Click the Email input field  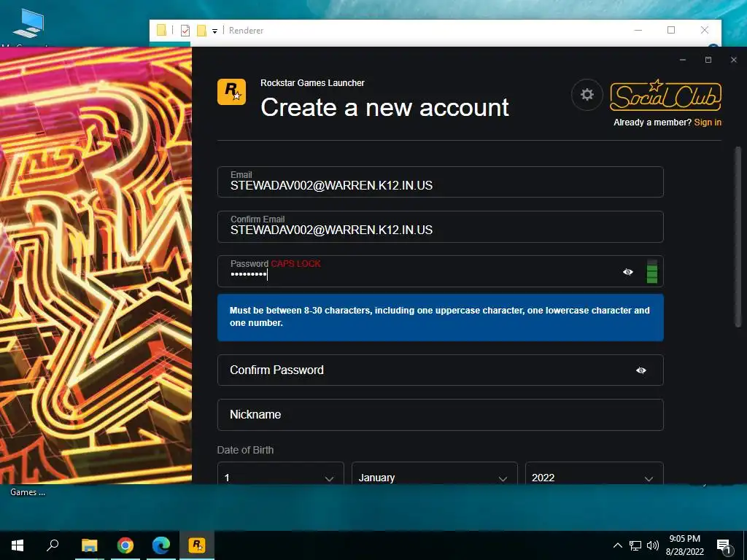tap(440, 182)
